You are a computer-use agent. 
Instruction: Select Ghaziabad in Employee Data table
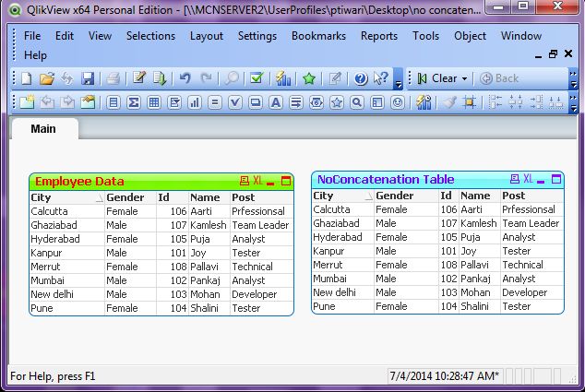pos(54,225)
